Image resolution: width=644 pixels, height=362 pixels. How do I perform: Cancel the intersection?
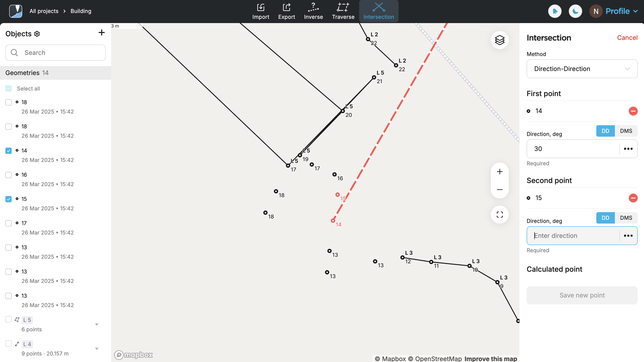coord(627,38)
